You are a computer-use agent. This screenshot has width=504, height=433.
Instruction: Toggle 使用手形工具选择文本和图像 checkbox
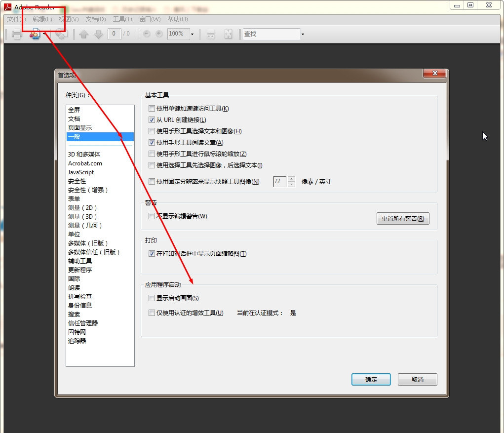pos(152,131)
